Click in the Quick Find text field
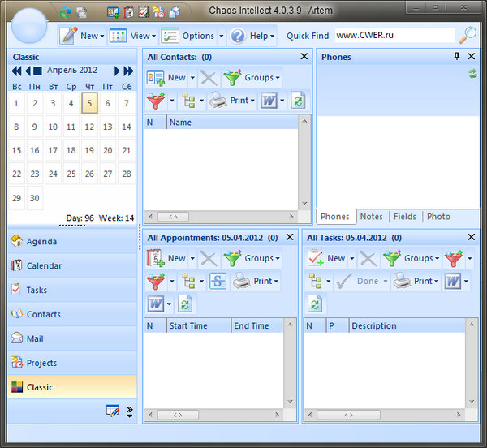This screenshot has width=487, height=448. [394, 36]
